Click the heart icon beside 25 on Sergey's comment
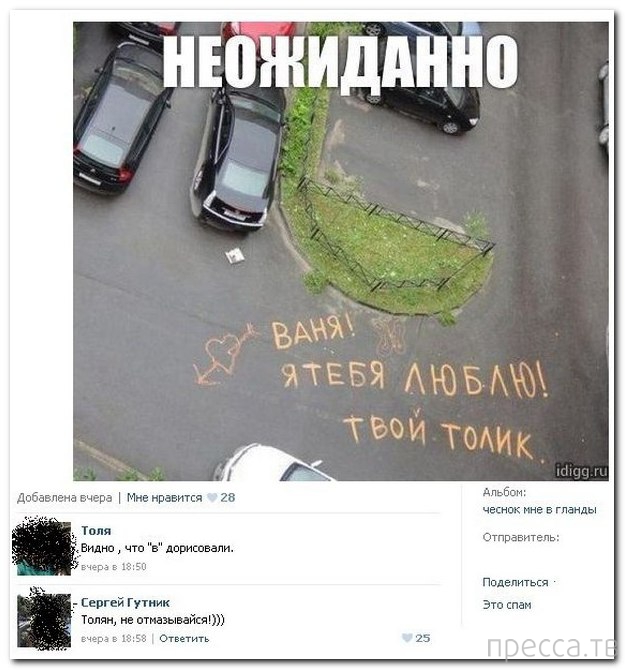The height and width of the screenshot is (670, 625). point(407,638)
